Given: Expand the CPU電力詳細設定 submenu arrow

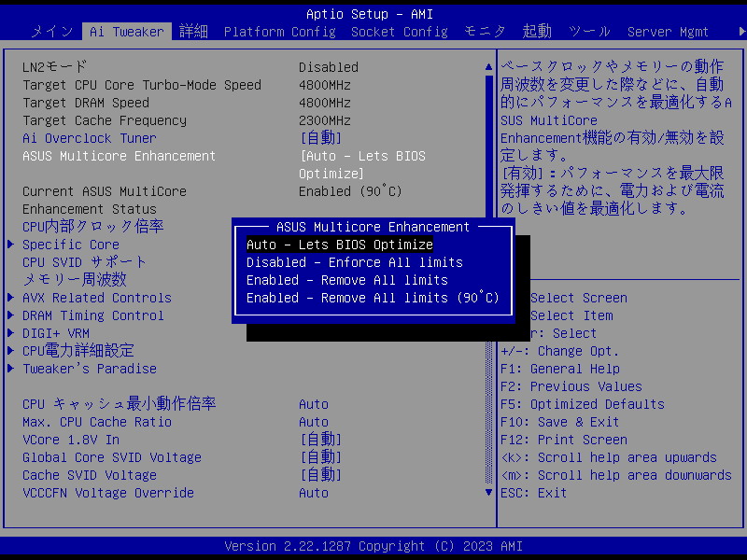Looking at the screenshot, I should [x=10, y=351].
